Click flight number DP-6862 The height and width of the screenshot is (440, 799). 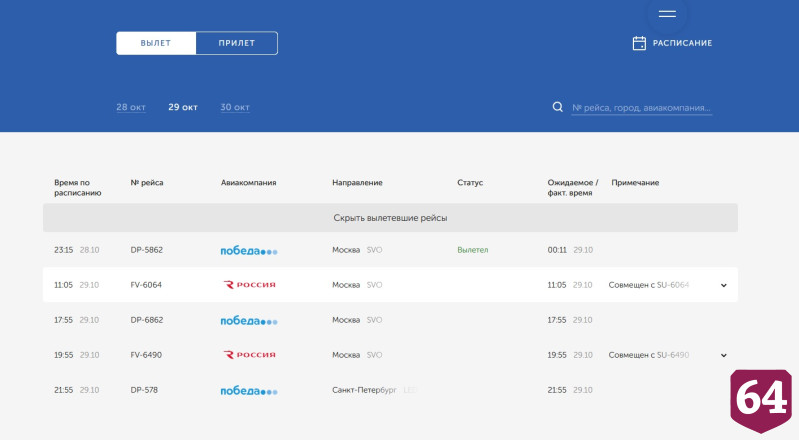click(147, 320)
